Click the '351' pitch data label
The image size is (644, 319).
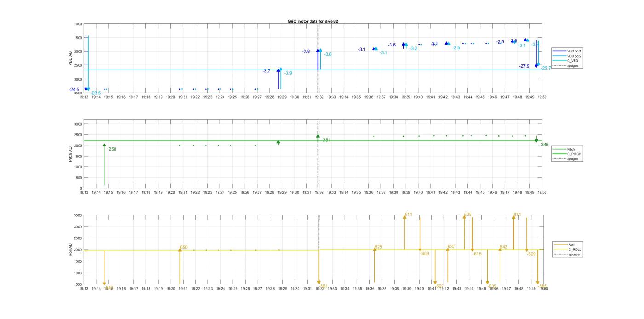tap(326, 140)
